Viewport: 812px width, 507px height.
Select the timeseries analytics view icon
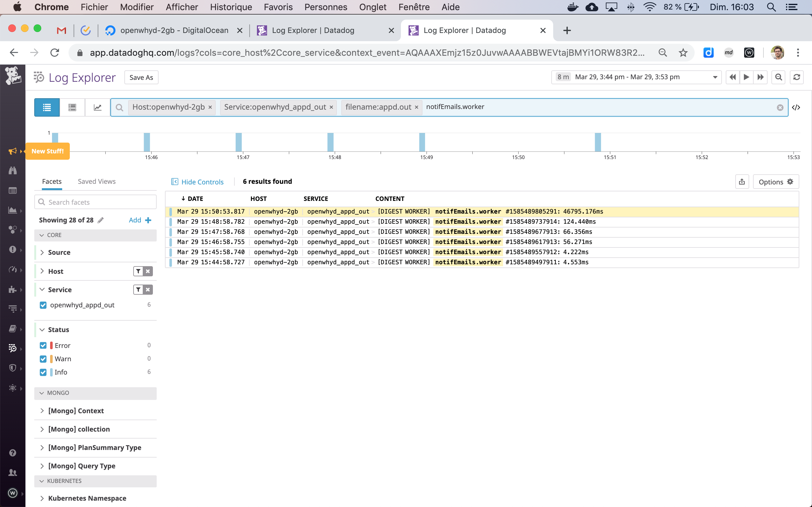(97, 107)
